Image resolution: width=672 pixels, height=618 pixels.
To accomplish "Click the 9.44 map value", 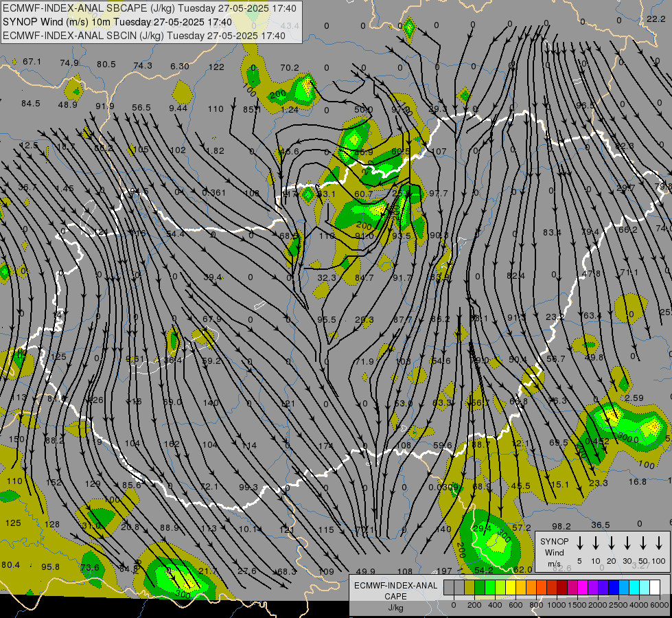I will click(178, 108).
